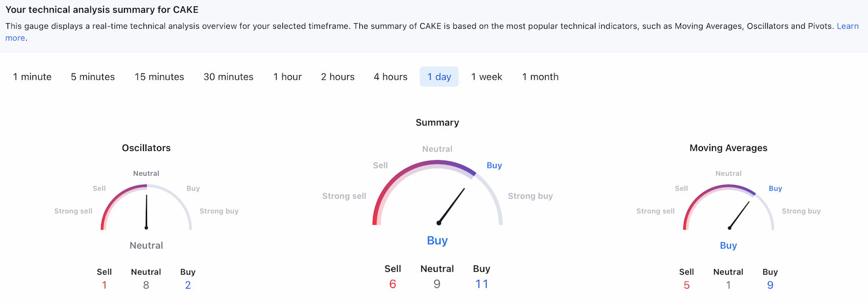Choose the 15 minutes timeframe

coord(159,77)
